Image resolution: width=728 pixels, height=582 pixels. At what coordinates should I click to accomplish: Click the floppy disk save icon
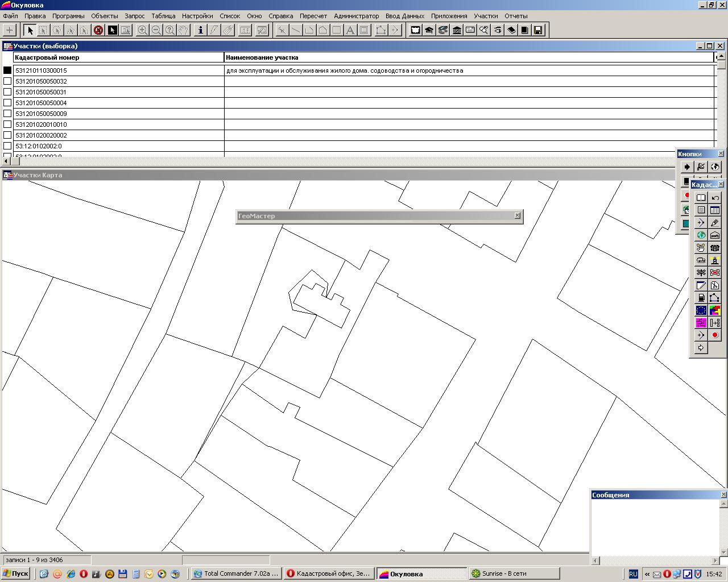coord(538,30)
